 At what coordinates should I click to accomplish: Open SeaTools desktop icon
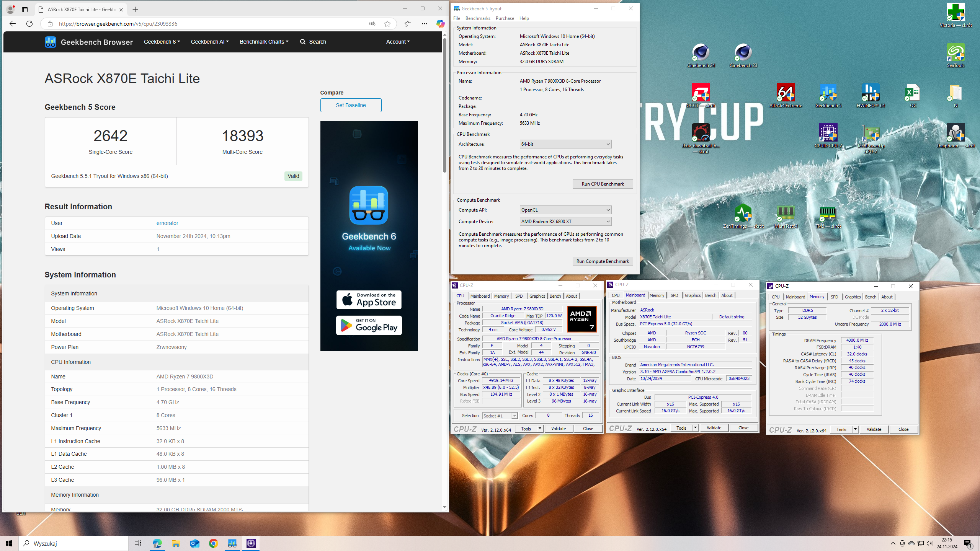click(x=955, y=56)
